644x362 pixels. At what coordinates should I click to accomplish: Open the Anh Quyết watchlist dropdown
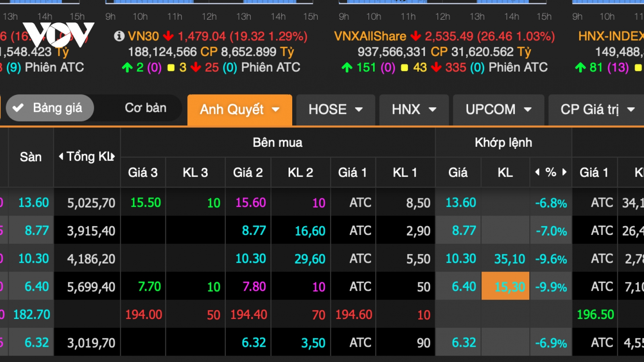click(240, 110)
